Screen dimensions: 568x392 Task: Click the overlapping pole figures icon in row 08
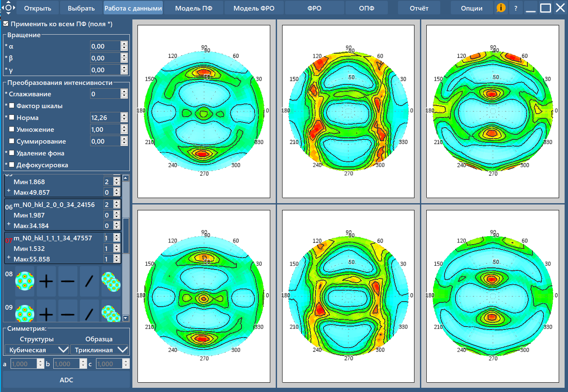pyautogui.click(x=111, y=281)
